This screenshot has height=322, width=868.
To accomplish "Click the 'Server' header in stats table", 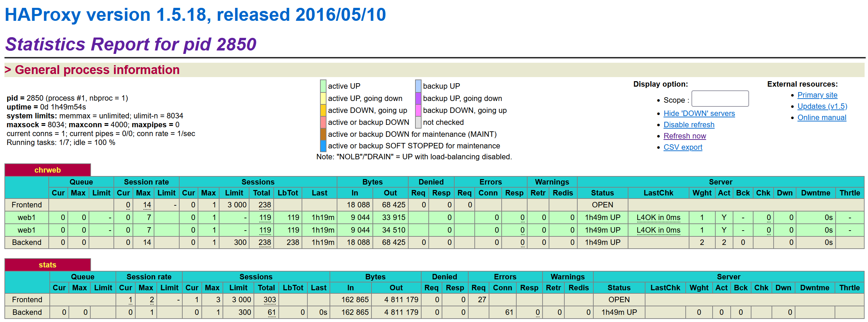I will [x=729, y=277].
